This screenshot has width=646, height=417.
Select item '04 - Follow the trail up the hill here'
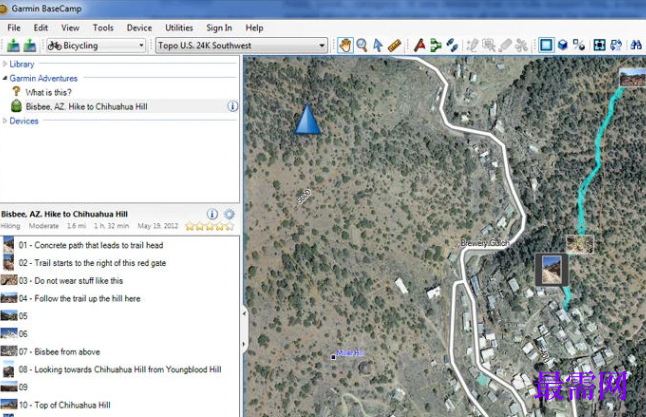[x=119, y=298]
